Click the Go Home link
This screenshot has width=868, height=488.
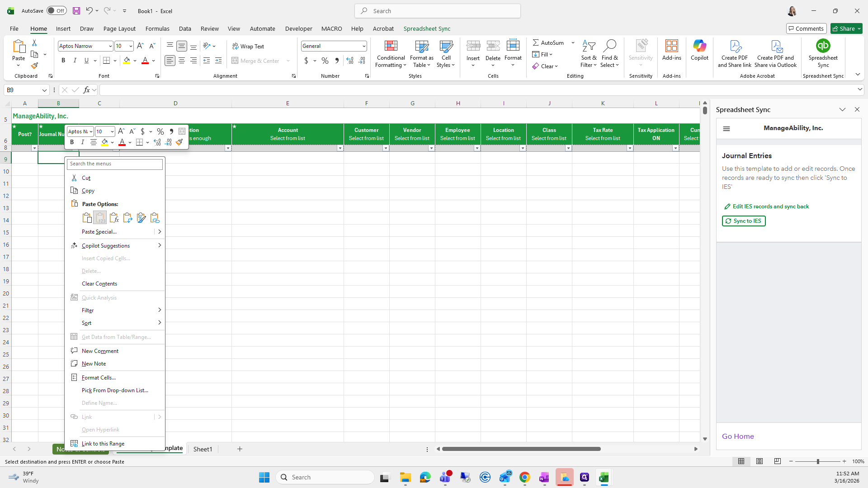[x=737, y=436]
